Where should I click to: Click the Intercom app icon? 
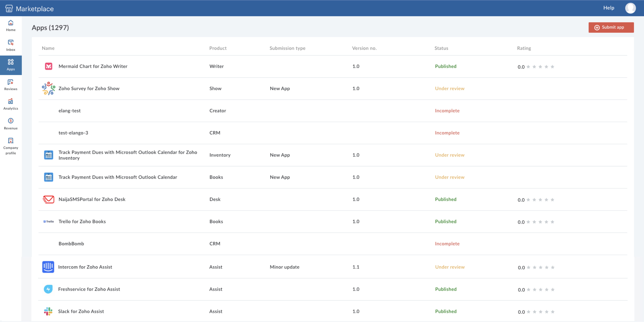pyautogui.click(x=48, y=267)
